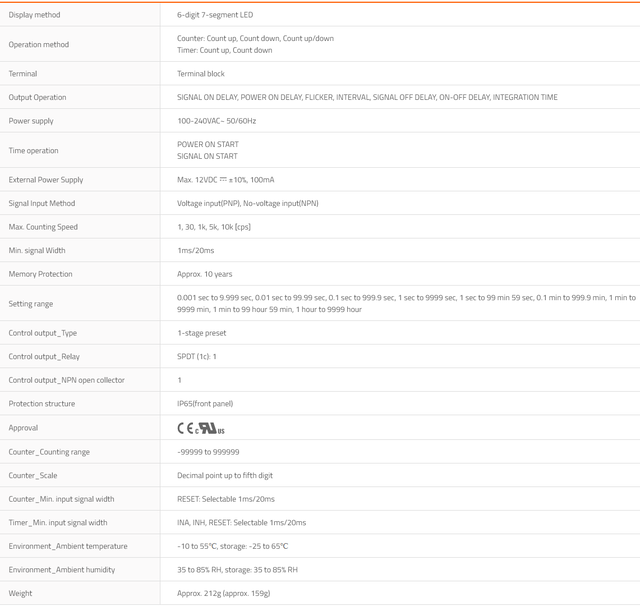Click the "Weight" row label
The height and width of the screenshot is (606, 640).
point(21,593)
